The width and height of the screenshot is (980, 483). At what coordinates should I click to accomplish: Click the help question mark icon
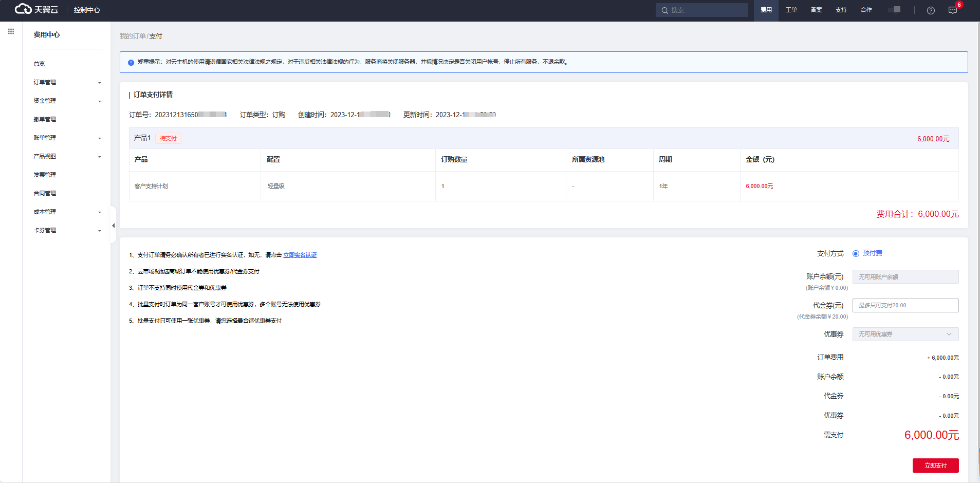931,10
